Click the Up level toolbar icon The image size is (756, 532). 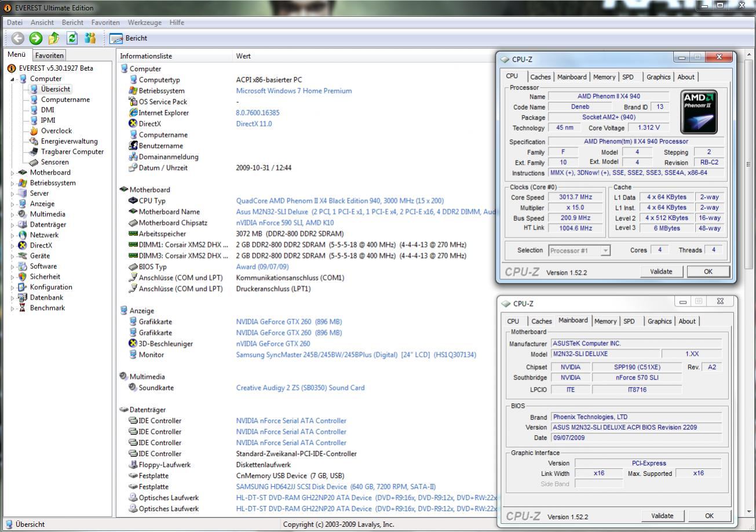tap(54, 38)
